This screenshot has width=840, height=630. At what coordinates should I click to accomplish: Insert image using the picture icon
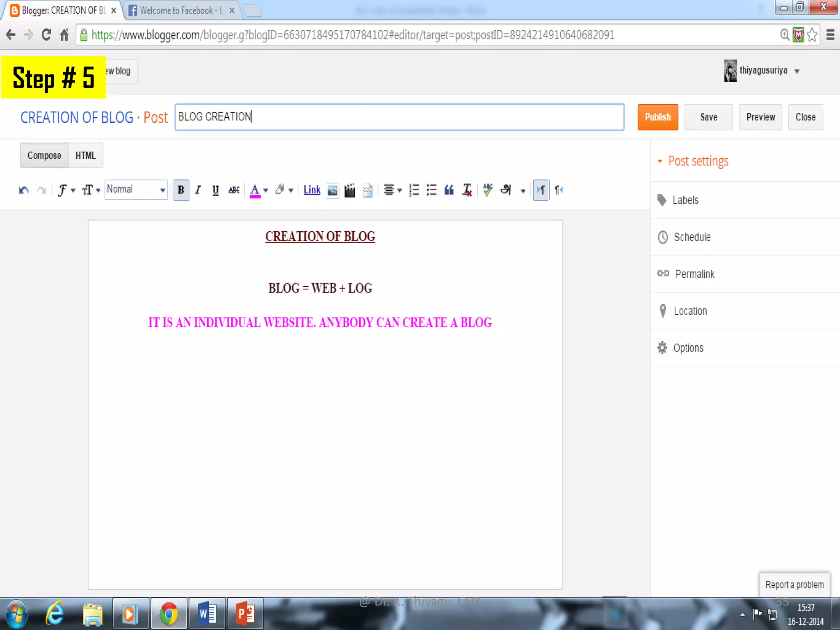click(332, 190)
